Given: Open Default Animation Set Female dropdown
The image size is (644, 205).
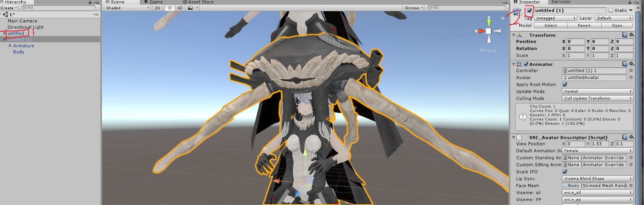Looking at the screenshot, I should point(597,151).
